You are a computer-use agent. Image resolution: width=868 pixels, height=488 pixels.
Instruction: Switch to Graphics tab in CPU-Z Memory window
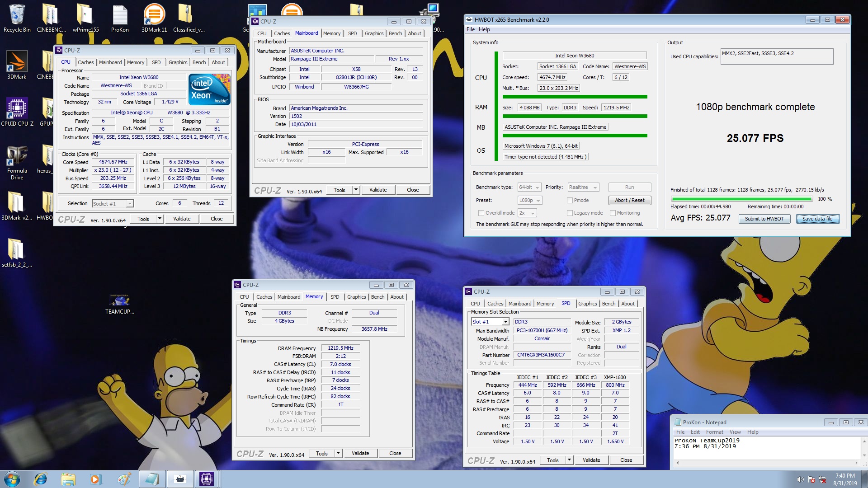click(357, 297)
